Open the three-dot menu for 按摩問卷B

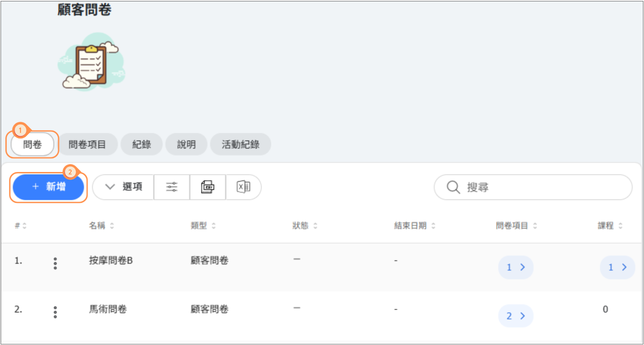click(x=55, y=263)
